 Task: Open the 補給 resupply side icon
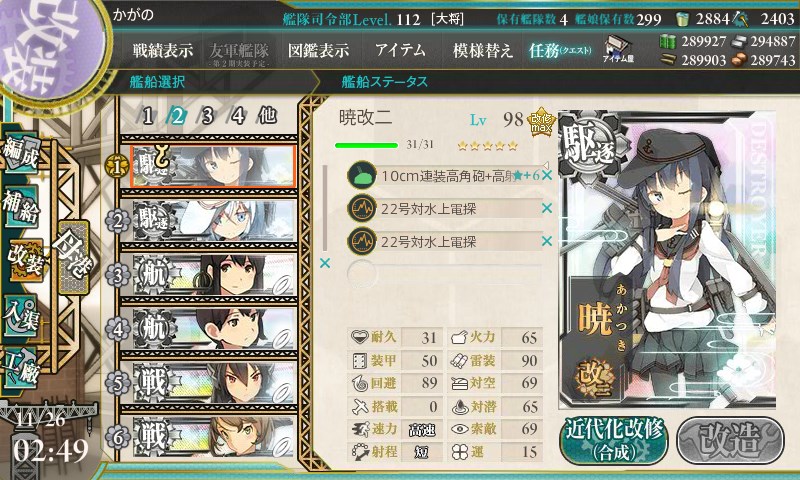coord(21,207)
